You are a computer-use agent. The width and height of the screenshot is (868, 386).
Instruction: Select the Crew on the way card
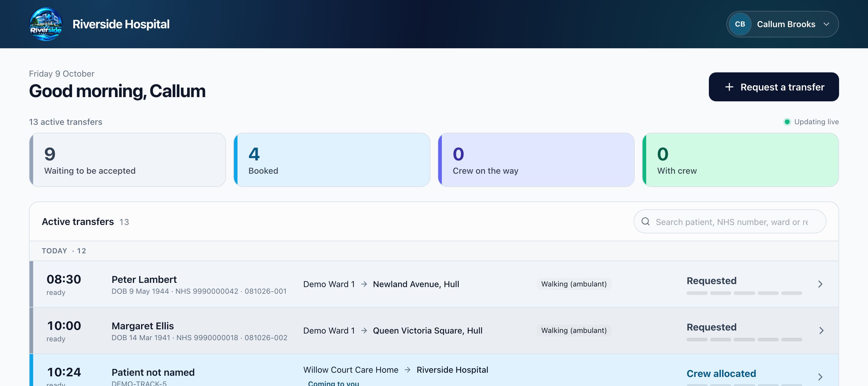[x=536, y=160]
